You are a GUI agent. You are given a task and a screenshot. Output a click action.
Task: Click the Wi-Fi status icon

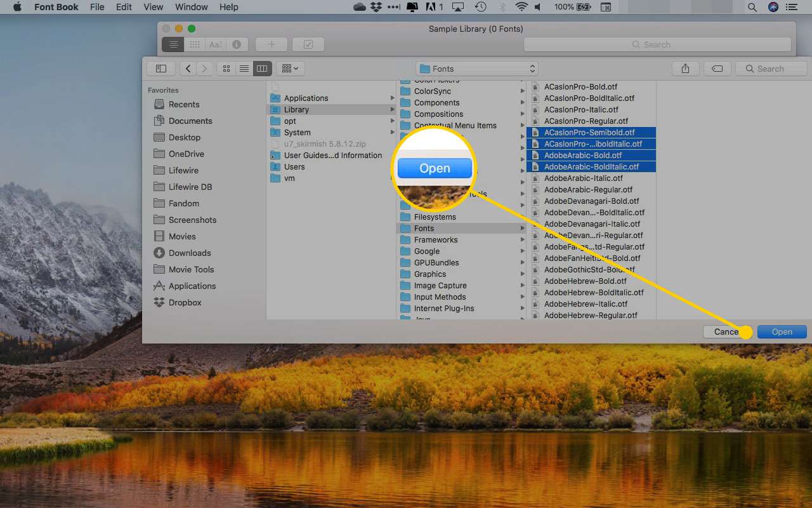point(521,7)
